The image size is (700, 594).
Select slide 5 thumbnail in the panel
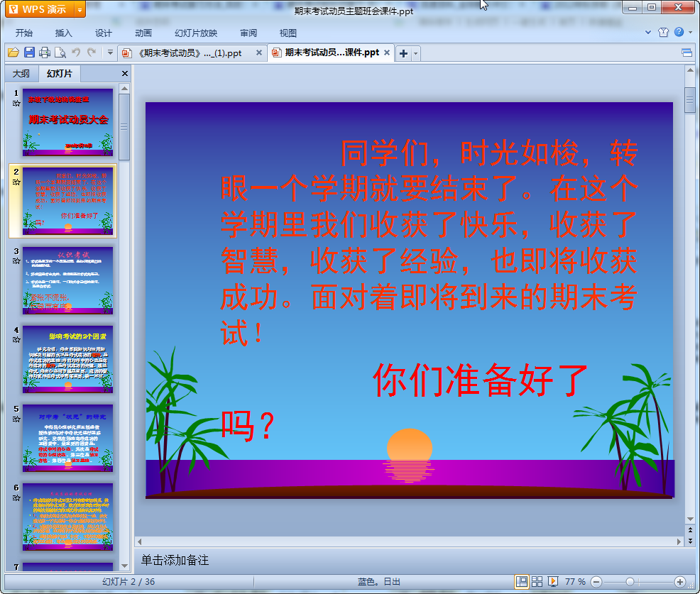(68, 438)
